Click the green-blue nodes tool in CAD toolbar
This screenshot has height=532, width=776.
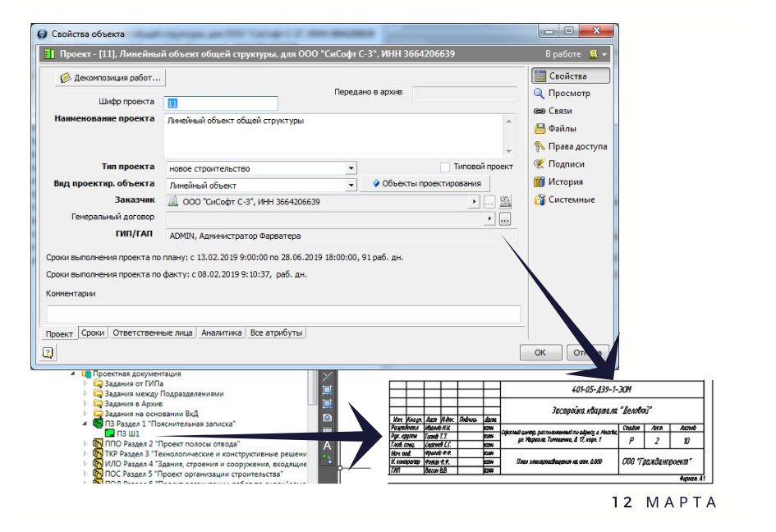point(327,459)
